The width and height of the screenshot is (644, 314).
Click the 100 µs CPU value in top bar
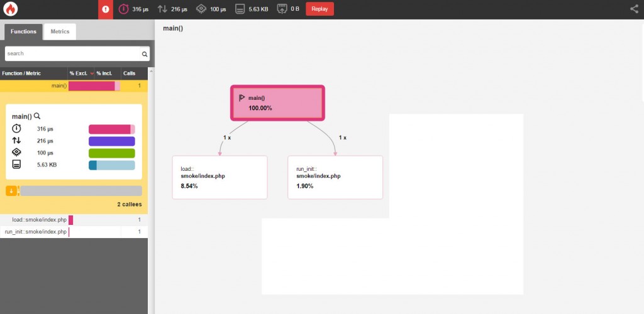pos(218,9)
